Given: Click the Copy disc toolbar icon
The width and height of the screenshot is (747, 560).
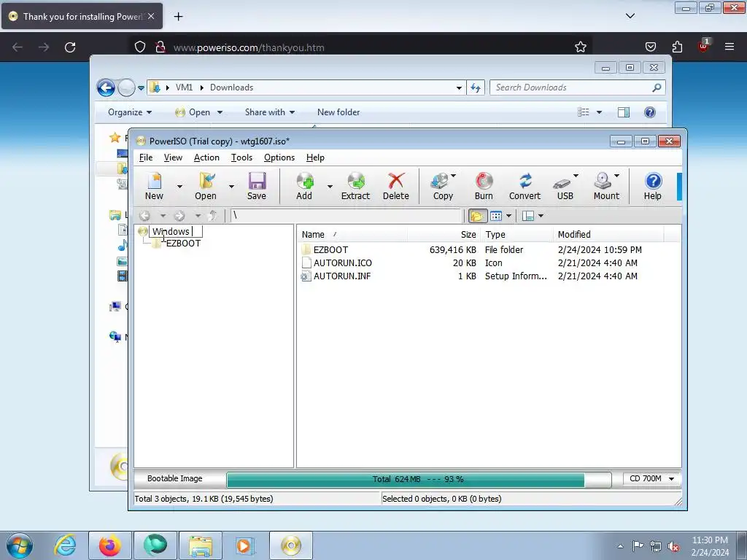Looking at the screenshot, I should click(x=443, y=186).
